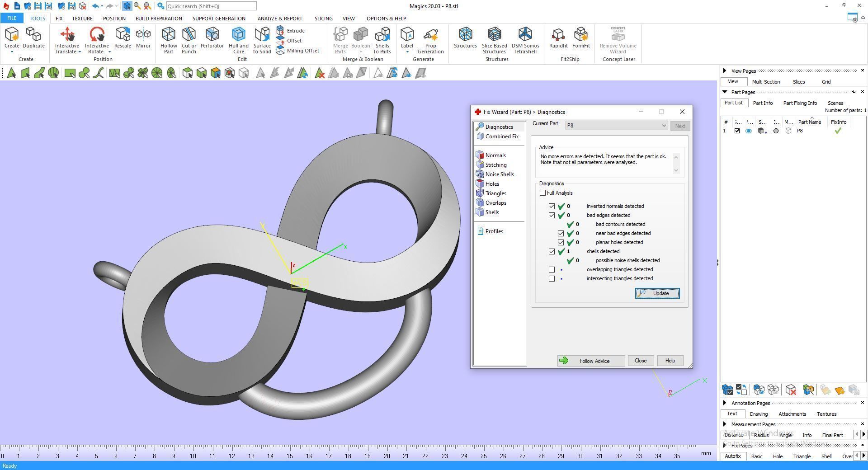Open the FILE menu button
Viewport: 868px width, 470px height.
coord(12,18)
